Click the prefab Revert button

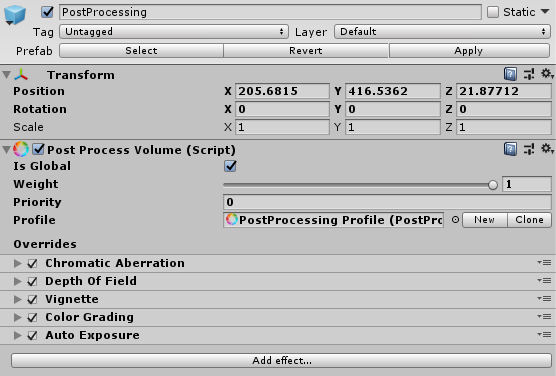[306, 50]
